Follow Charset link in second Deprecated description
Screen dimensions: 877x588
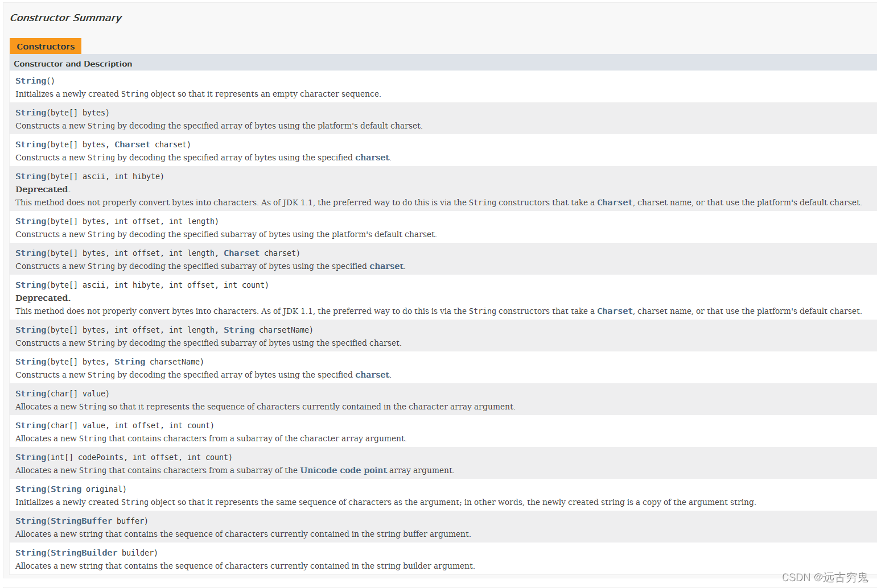coord(615,311)
